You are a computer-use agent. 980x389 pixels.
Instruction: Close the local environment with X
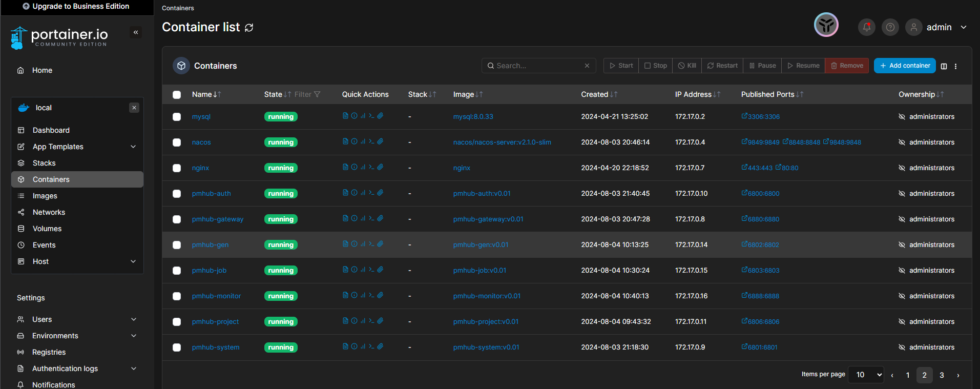point(134,108)
